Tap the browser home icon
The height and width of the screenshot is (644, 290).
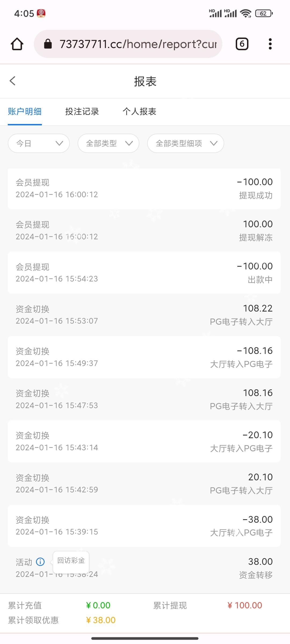pyautogui.click(x=17, y=44)
